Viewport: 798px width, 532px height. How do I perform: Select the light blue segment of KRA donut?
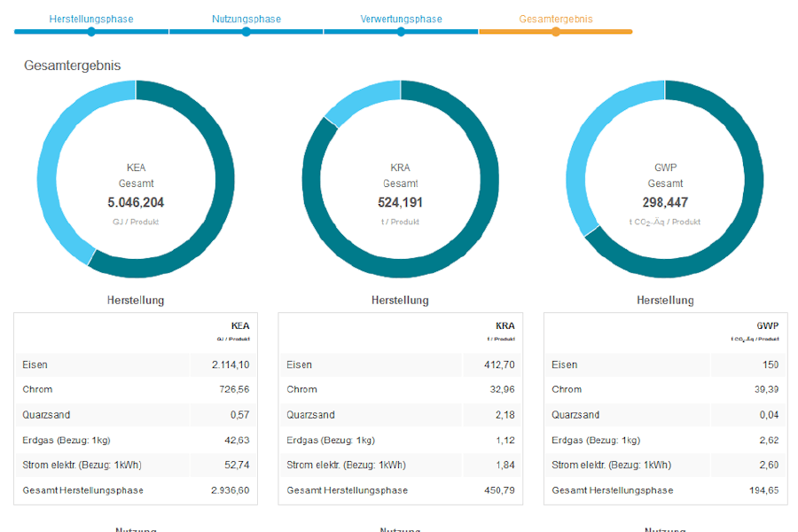pos(355,99)
